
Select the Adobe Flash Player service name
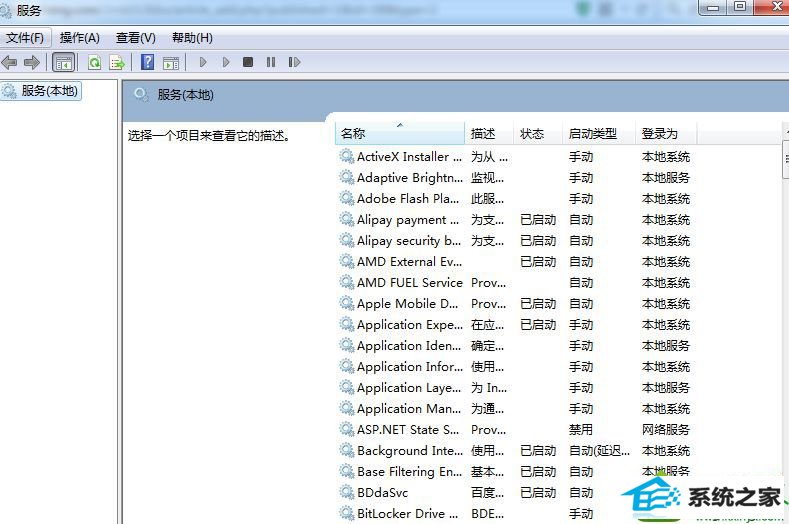point(408,199)
